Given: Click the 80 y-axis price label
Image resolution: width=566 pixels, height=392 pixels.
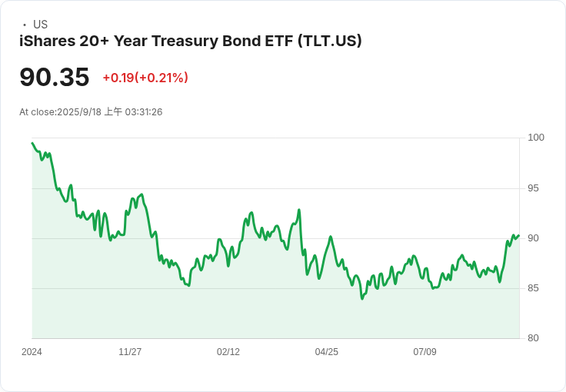Looking at the screenshot, I should (533, 338).
